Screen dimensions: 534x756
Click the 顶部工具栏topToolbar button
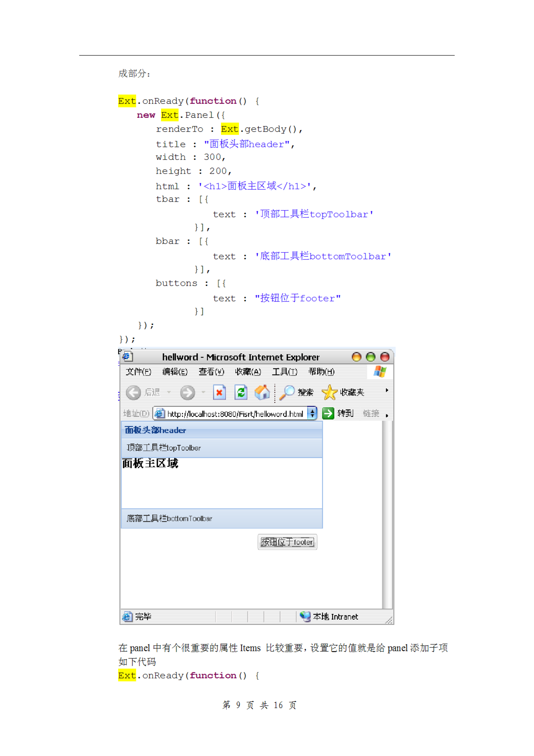(x=163, y=448)
